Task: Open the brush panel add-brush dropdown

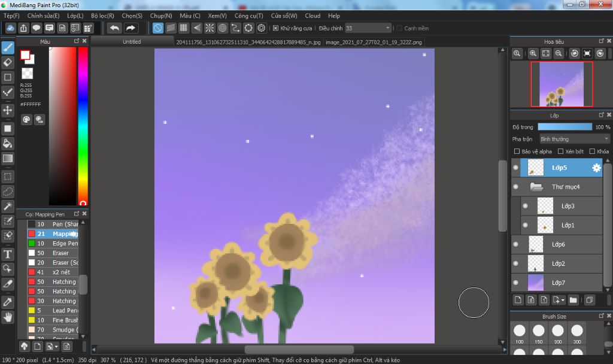Action: pos(56,347)
